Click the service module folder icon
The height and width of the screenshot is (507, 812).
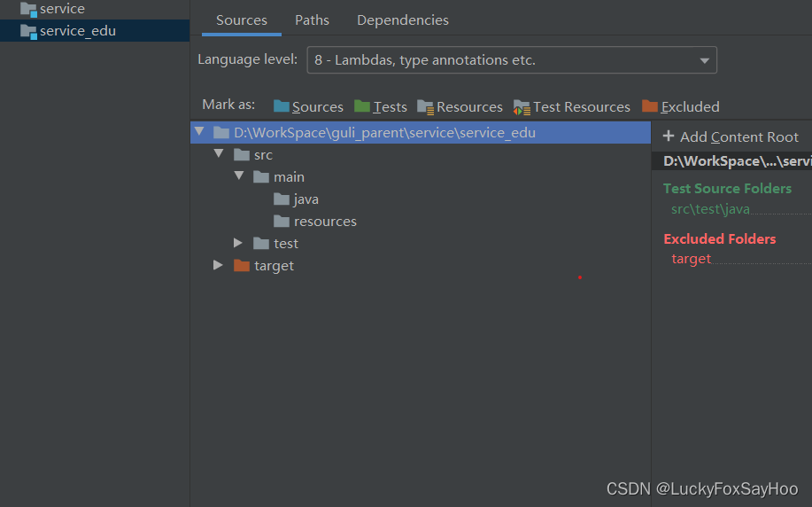tap(28, 10)
